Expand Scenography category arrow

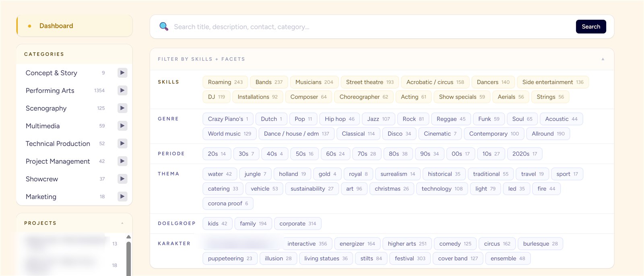tap(122, 108)
